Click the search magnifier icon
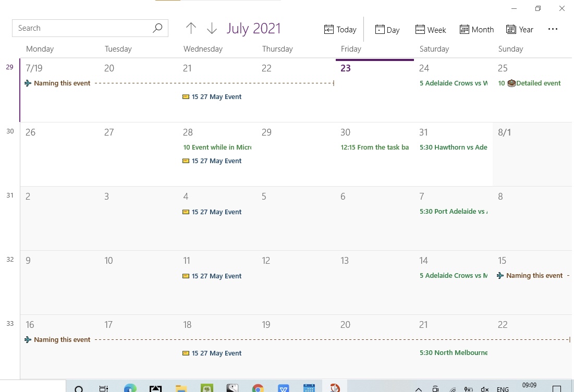Image resolution: width=574 pixels, height=392 pixels. [x=157, y=28]
